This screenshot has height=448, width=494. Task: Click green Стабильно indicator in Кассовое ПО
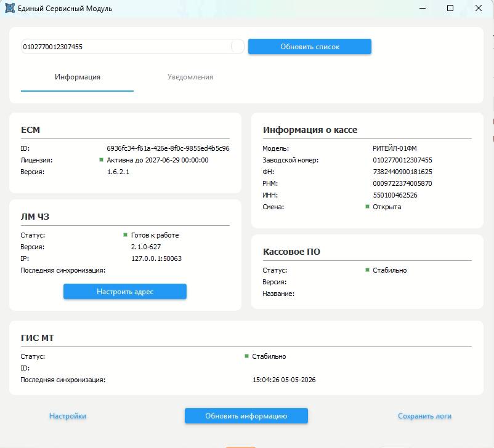click(x=367, y=270)
